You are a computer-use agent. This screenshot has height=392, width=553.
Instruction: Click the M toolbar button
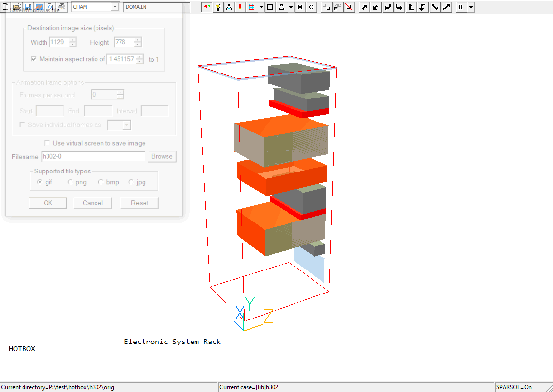pyautogui.click(x=300, y=7)
